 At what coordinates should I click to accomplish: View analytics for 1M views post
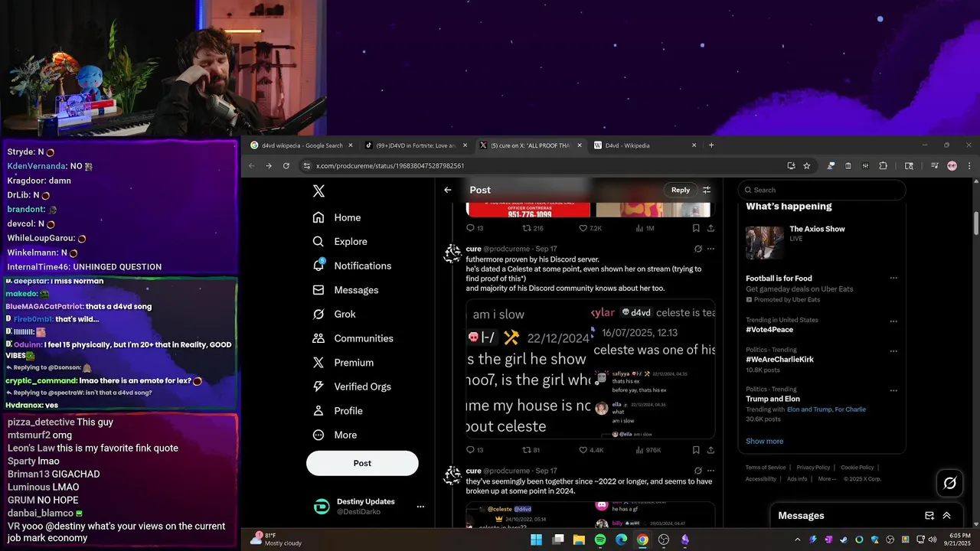(x=645, y=228)
